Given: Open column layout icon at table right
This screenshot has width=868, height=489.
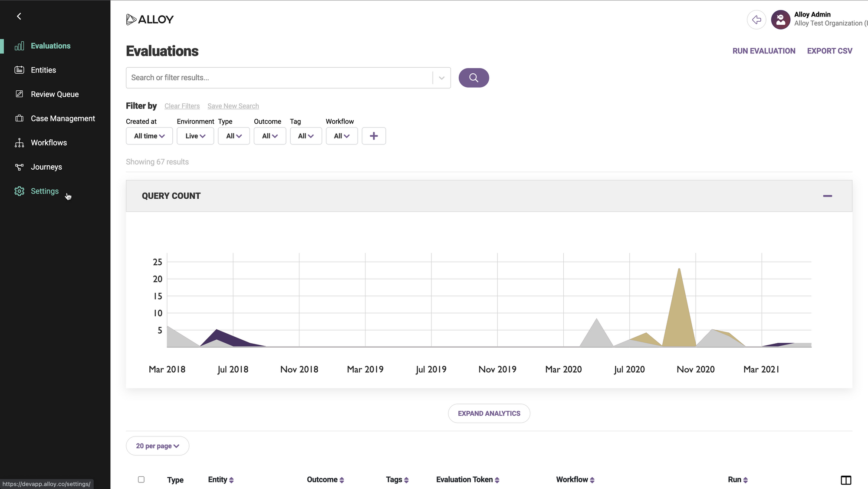Looking at the screenshot, I should (x=845, y=480).
